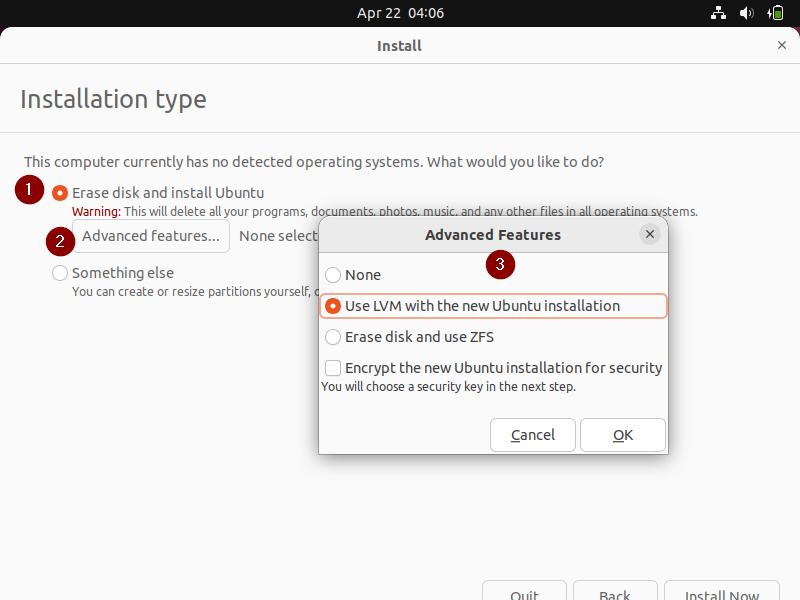Screen dimensions: 800x600
Task: Open the battery indicator in top bar
Action: click(775, 13)
